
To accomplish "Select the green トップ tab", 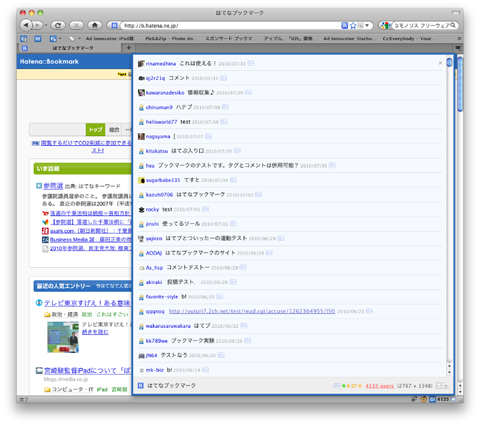I will coord(96,130).
